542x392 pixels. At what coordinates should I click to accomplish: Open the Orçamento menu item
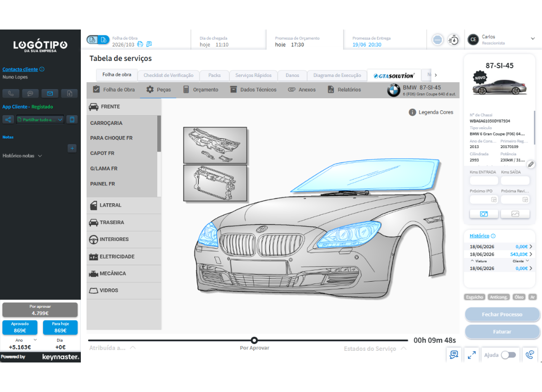point(200,90)
